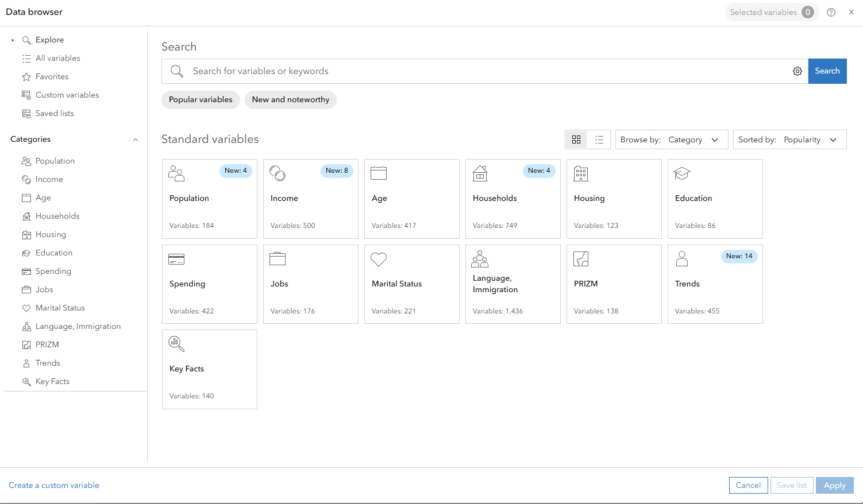Switch to grid view of categories
This screenshot has height=504, width=863.
coord(576,139)
